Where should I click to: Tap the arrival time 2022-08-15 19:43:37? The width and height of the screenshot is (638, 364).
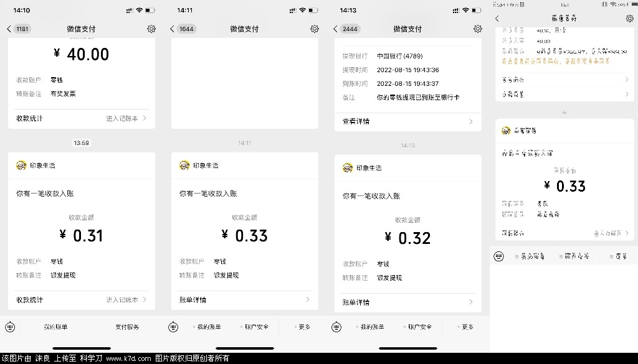tap(407, 83)
